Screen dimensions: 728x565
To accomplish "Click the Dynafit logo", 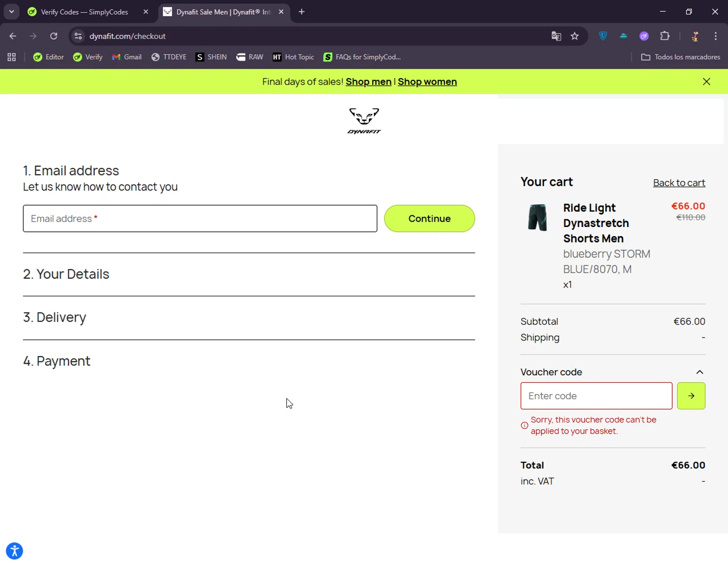I will pos(364,121).
